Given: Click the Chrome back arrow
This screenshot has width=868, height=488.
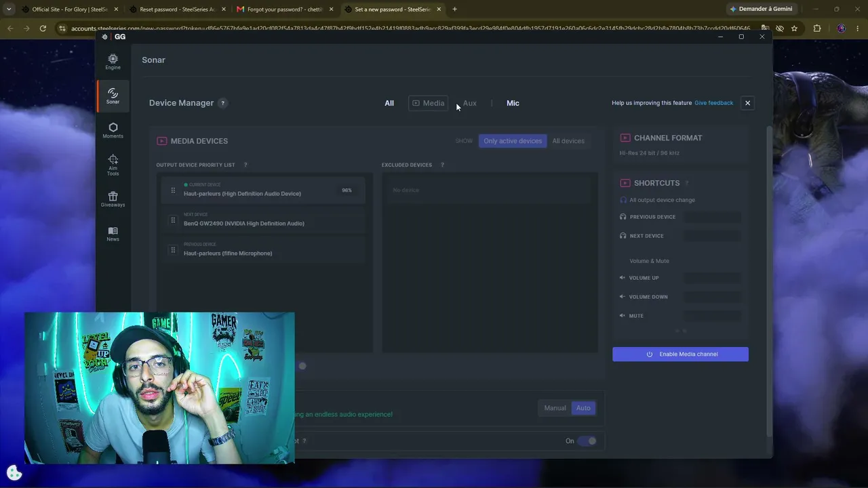Looking at the screenshot, I should pos(10,28).
